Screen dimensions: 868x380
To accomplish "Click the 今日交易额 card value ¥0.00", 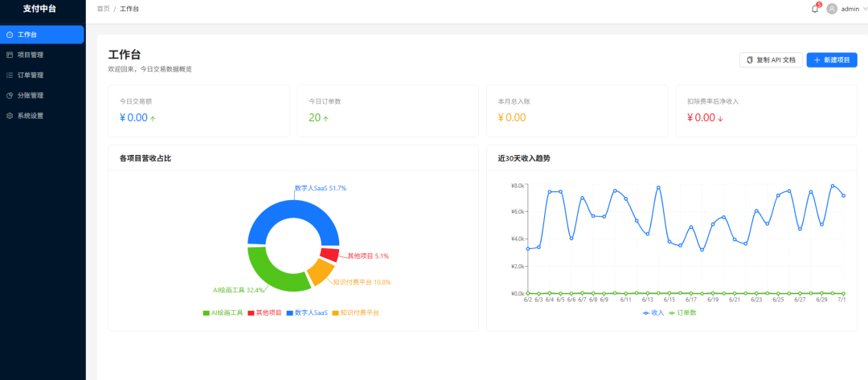I will coord(133,118).
